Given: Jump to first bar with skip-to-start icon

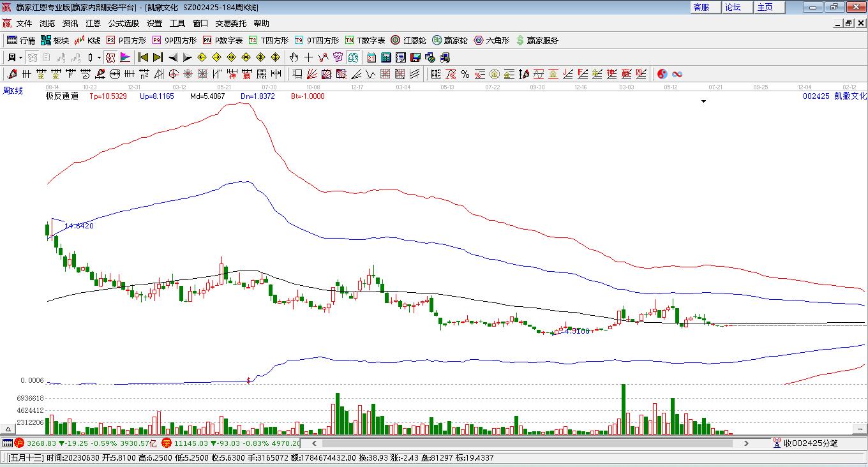Looking at the screenshot, I should click(x=144, y=57).
